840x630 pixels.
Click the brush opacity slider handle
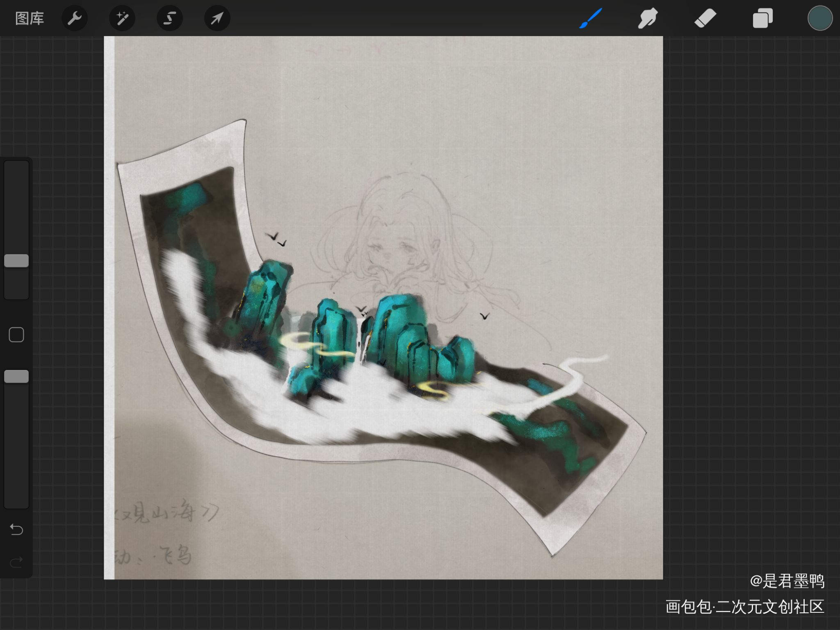[x=16, y=377]
